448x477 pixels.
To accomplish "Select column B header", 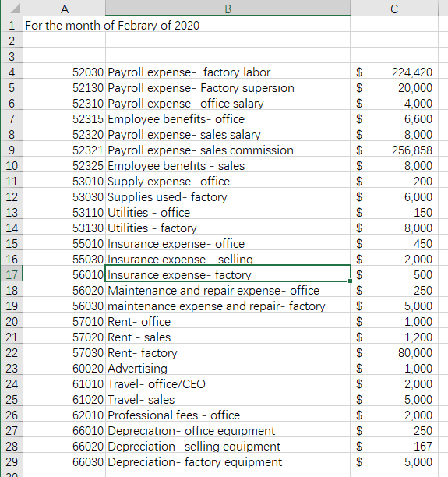I will [x=228, y=9].
